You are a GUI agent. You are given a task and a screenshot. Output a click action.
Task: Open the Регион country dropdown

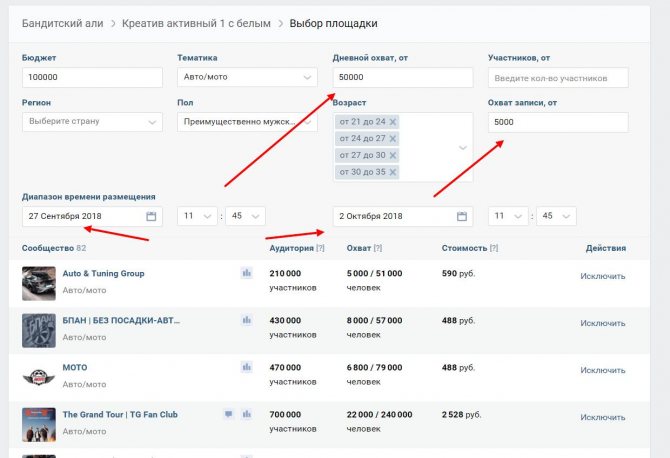[92, 122]
